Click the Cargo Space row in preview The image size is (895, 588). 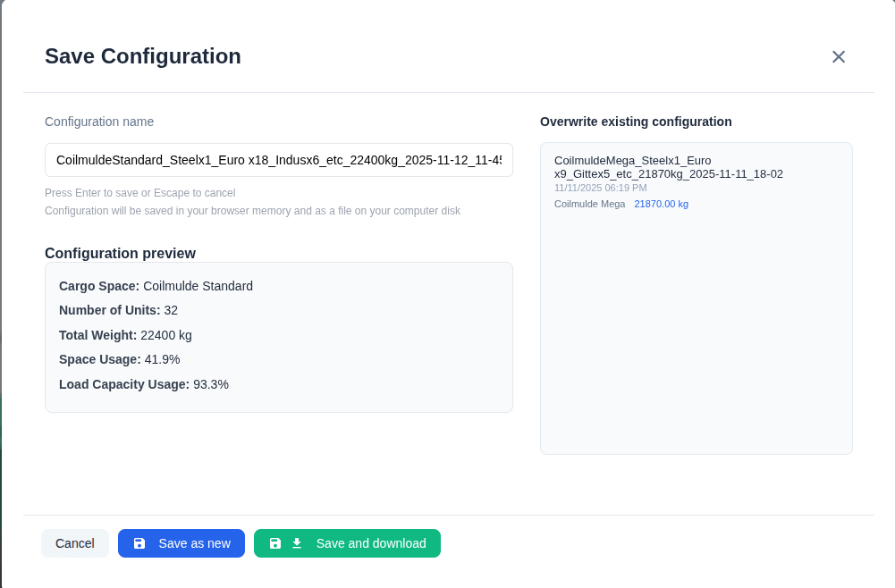coord(156,286)
